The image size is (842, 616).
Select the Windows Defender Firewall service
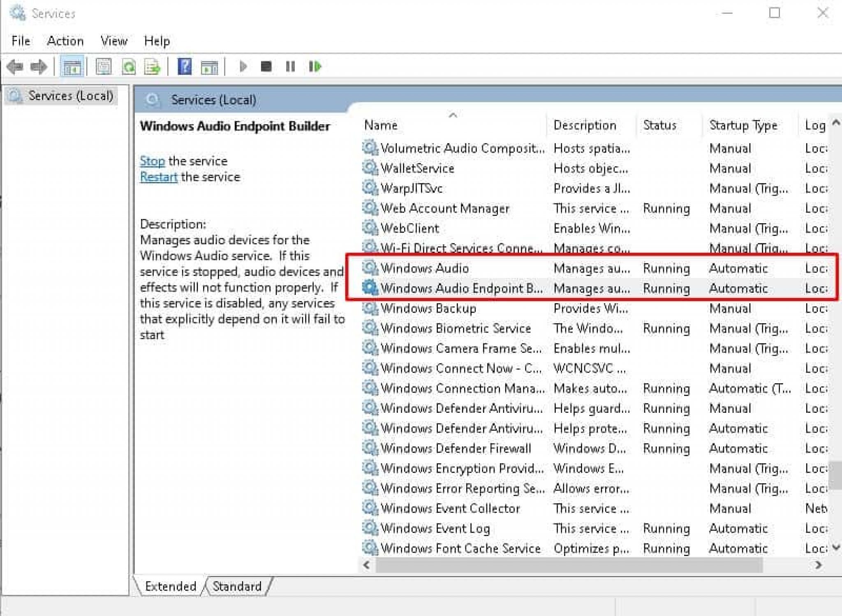455,448
